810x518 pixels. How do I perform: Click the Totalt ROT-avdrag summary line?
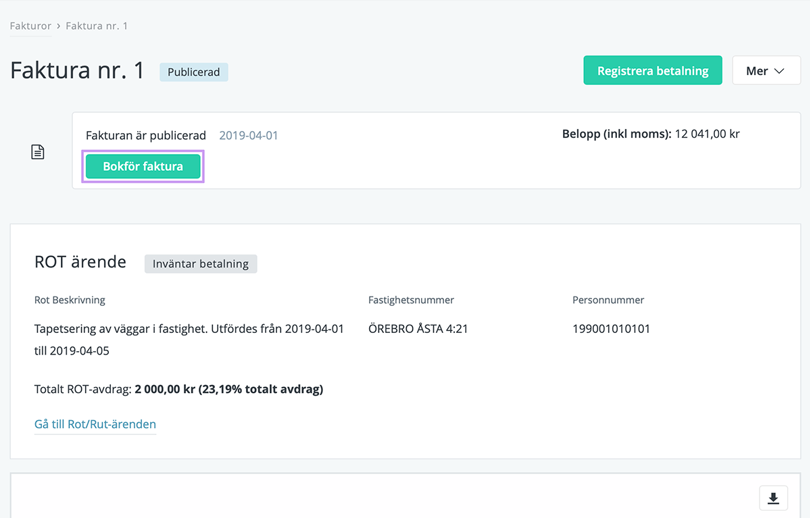click(178, 389)
